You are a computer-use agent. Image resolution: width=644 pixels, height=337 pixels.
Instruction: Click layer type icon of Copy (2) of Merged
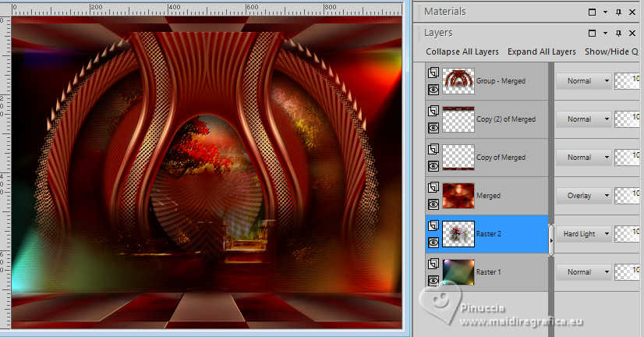pos(433,111)
